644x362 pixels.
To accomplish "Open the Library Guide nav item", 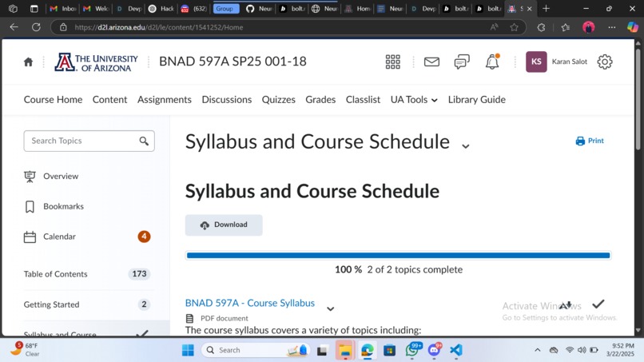I will pyautogui.click(x=477, y=99).
